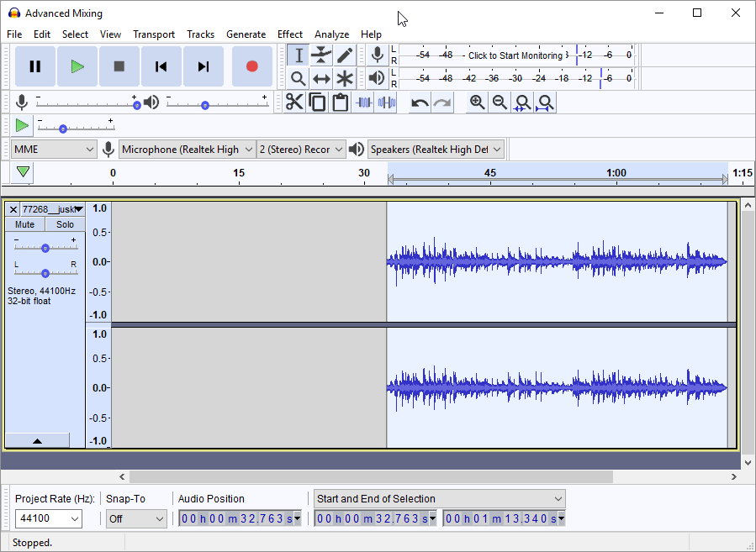Screen dimensions: 756x552
Task: Click to Start Monitoring on recording meter
Action: point(515,55)
